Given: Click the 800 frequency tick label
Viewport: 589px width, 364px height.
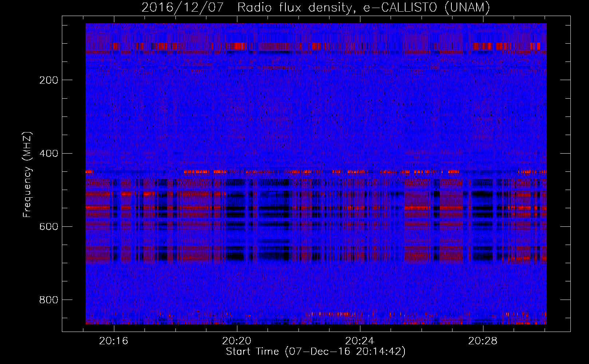Looking at the screenshot, I should pos(49,300).
